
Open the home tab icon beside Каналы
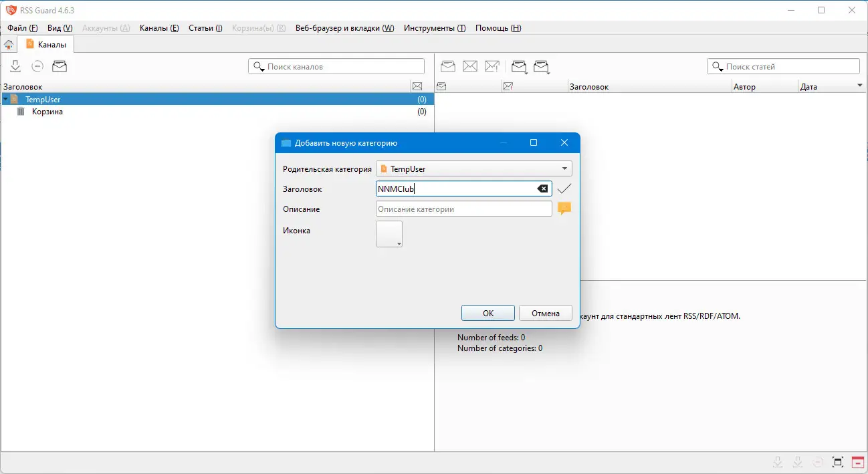point(9,45)
